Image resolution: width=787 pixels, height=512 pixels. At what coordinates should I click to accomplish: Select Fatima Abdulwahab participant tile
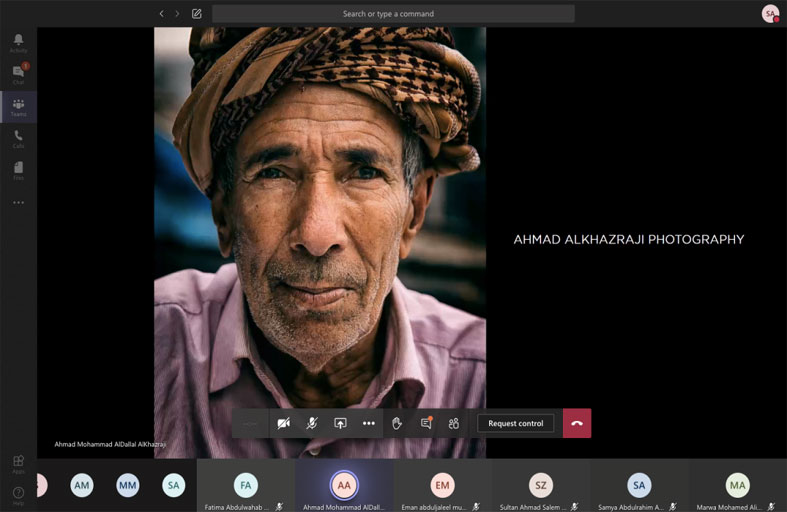pyautogui.click(x=245, y=487)
